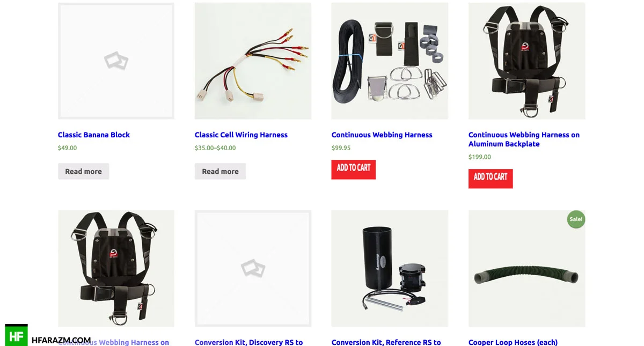
Task: Open the Classic Cell Wiring Harness title link
Action: [x=241, y=135]
